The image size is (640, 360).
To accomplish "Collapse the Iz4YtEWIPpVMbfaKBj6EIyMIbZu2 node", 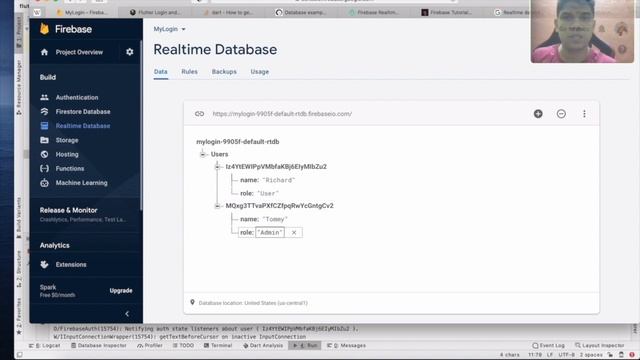I will [x=217, y=167].
